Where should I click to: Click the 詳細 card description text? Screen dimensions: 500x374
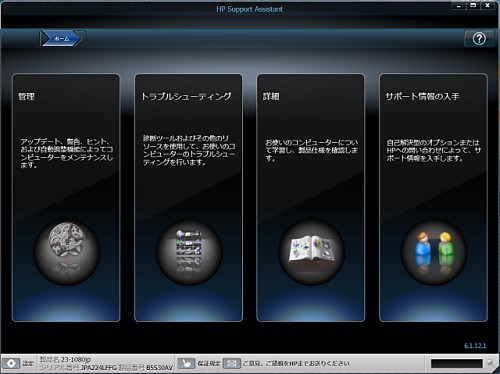pyautogui.click(x=311, y=150)
